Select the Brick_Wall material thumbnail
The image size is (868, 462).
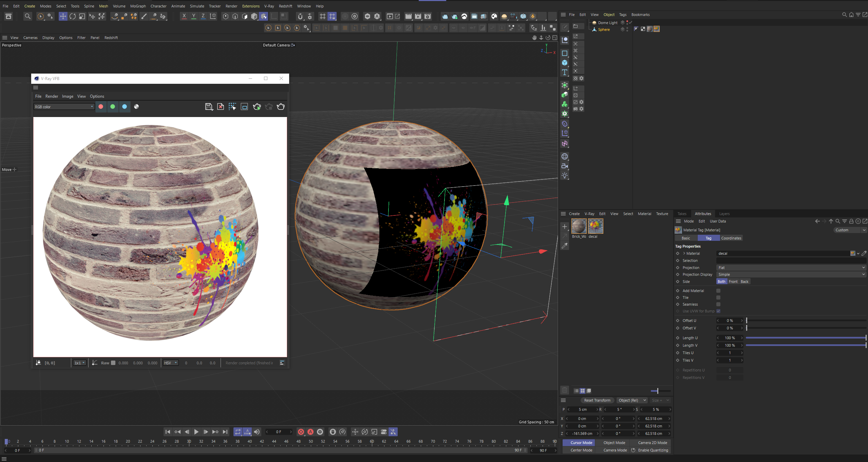[579, 226]
